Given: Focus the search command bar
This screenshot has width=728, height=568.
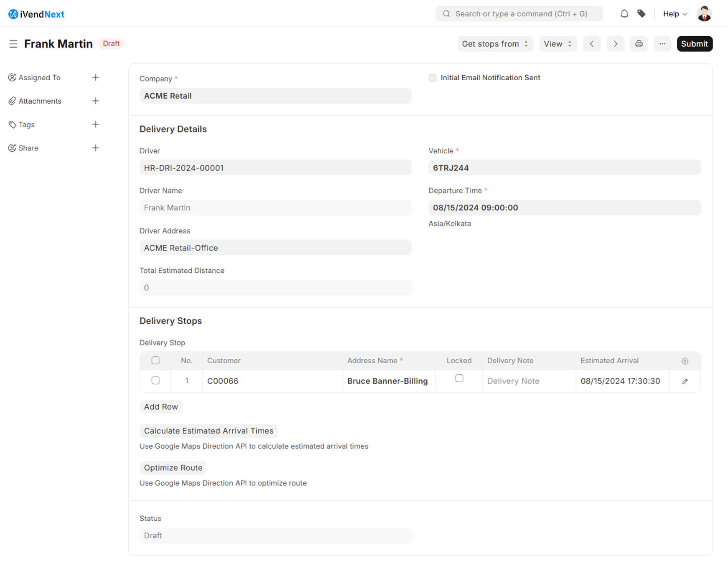Looking at the screenshot, I should click(519, 14).
